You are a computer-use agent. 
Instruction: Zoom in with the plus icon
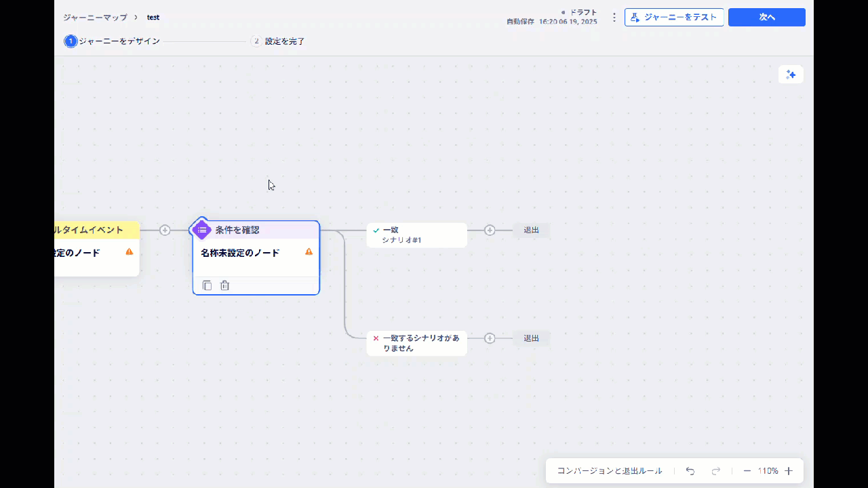789,471
